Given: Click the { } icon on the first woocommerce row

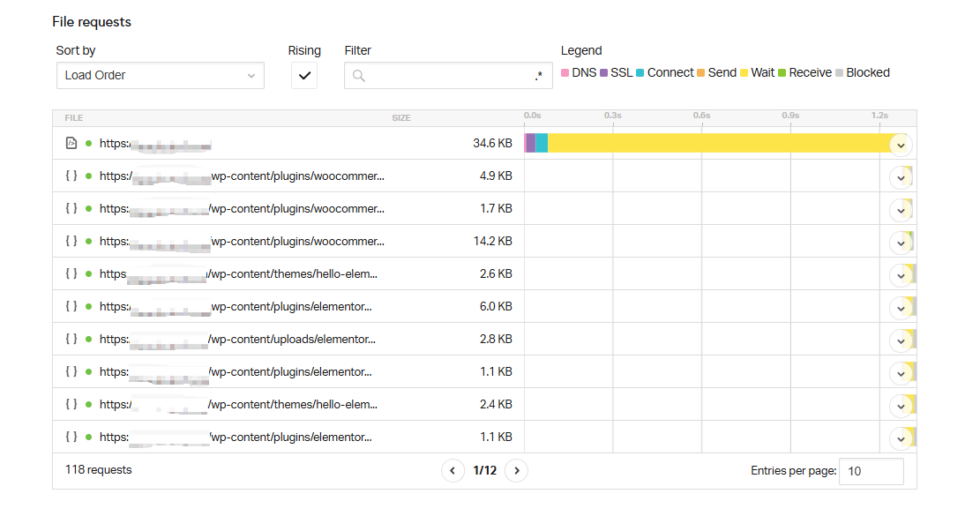Looking at the screenshot, I should tap(71, 176).
